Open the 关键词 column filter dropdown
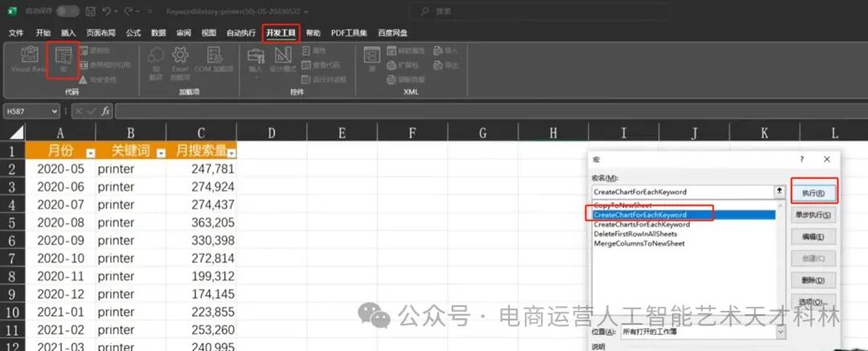Image resolution: width=868 pixels, height=351 pixels. pyautogui.click(x=161, y=153)
